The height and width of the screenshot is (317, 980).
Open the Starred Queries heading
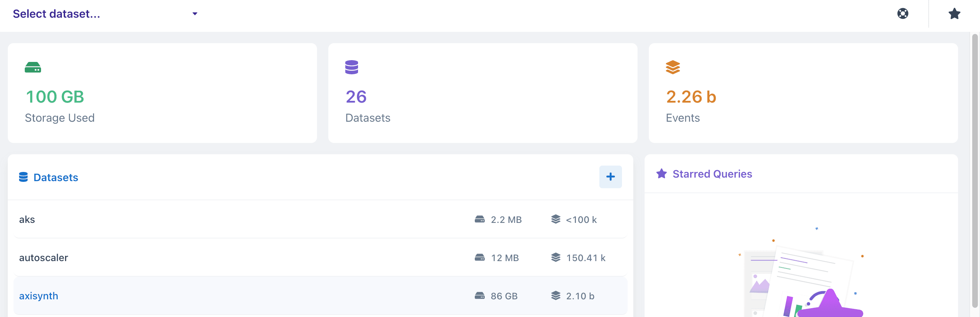click(x=712, y=174)
